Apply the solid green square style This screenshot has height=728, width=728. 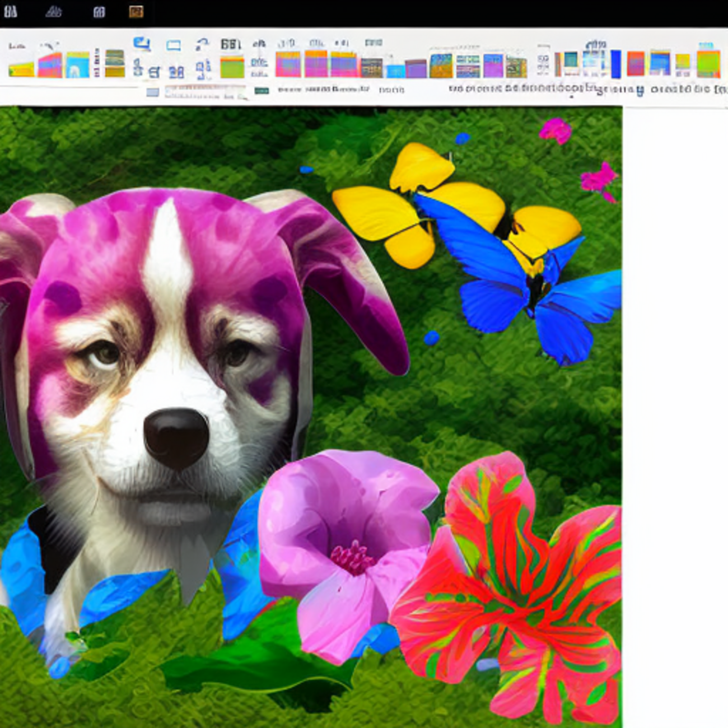(x=232, y=67)
